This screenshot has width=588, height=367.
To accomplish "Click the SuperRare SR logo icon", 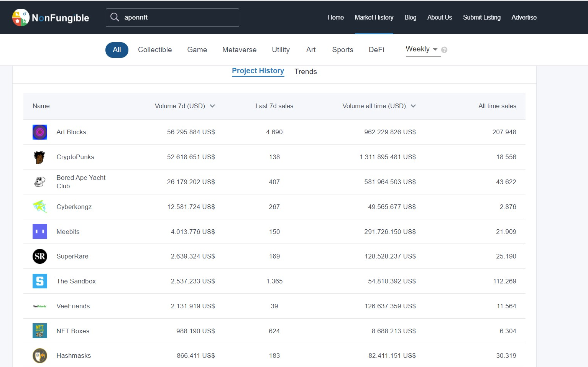I will pyautogui.click(x=40, y=257).
